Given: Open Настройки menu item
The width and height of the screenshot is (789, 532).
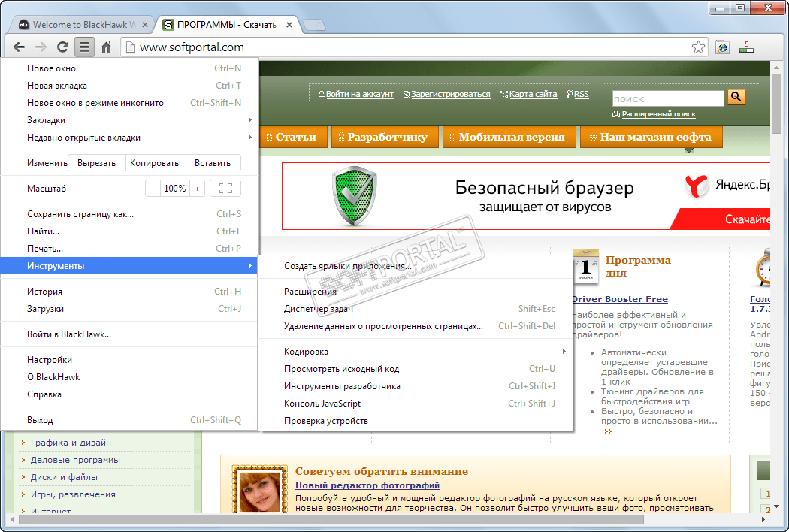Looking at the screenshot, I should click(128, 360).
